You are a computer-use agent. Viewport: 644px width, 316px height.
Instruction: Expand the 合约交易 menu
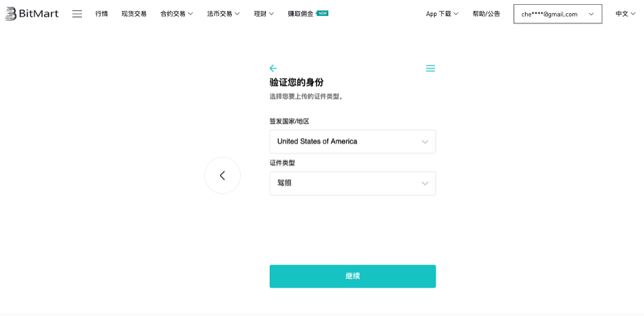tap(177, 14)
